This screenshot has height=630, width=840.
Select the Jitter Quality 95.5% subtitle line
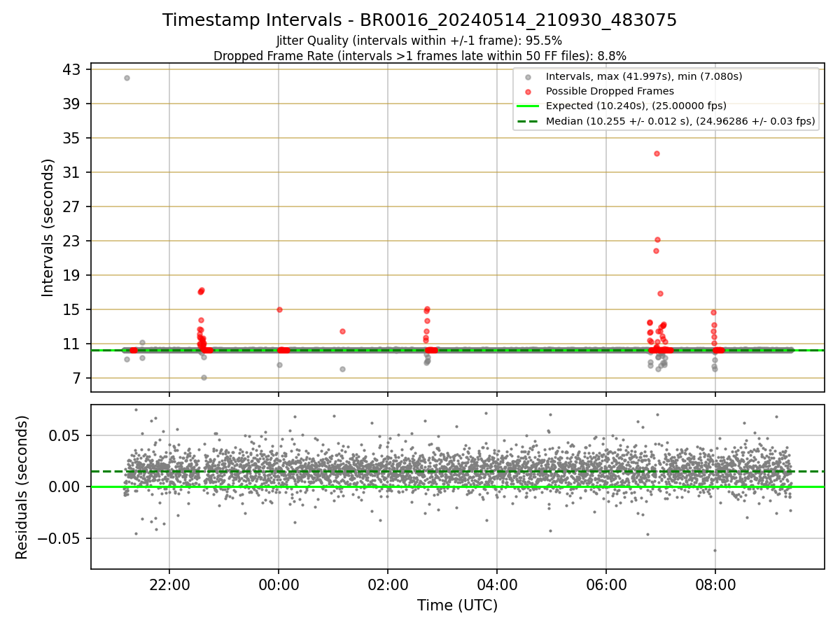(419, 41)
